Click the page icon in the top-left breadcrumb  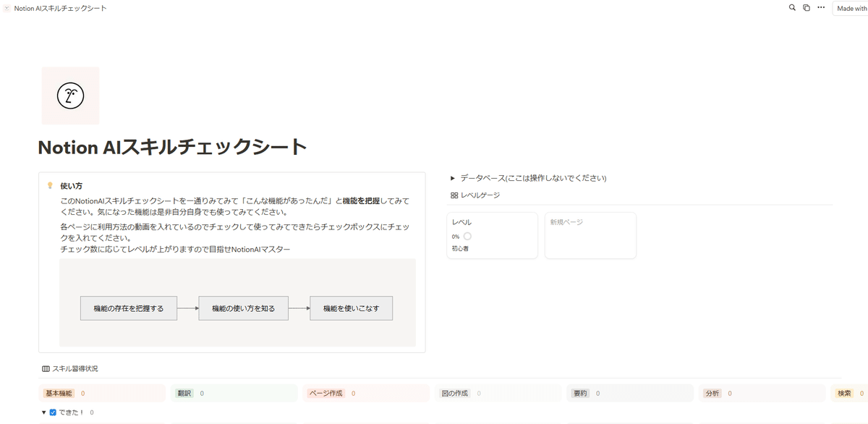tap(7, 7)
